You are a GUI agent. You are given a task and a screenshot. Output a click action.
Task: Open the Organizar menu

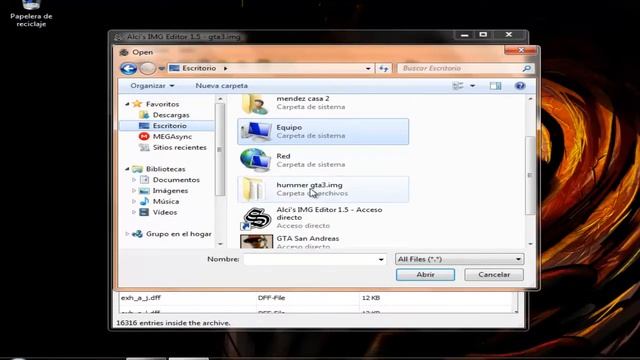(152, 86)
